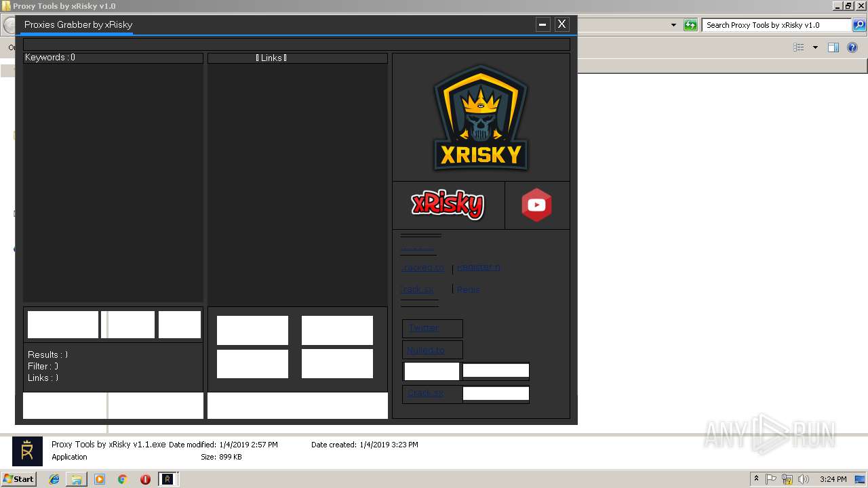Screen dimensions: 868x488
Task: Show hidden tray icons arrow
Action: [x=756, y=479]
